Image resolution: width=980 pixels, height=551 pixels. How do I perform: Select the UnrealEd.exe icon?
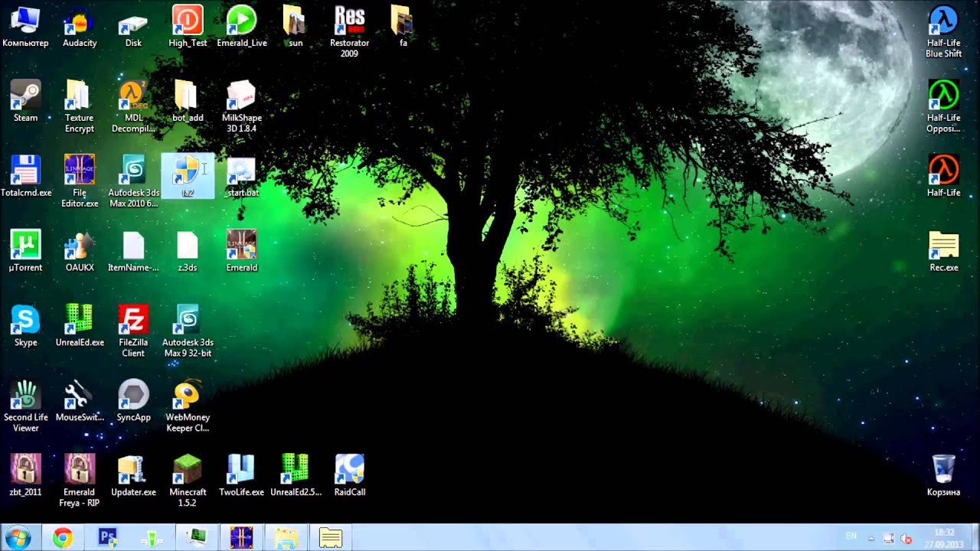pyautogui.click(x=80, y=326)
